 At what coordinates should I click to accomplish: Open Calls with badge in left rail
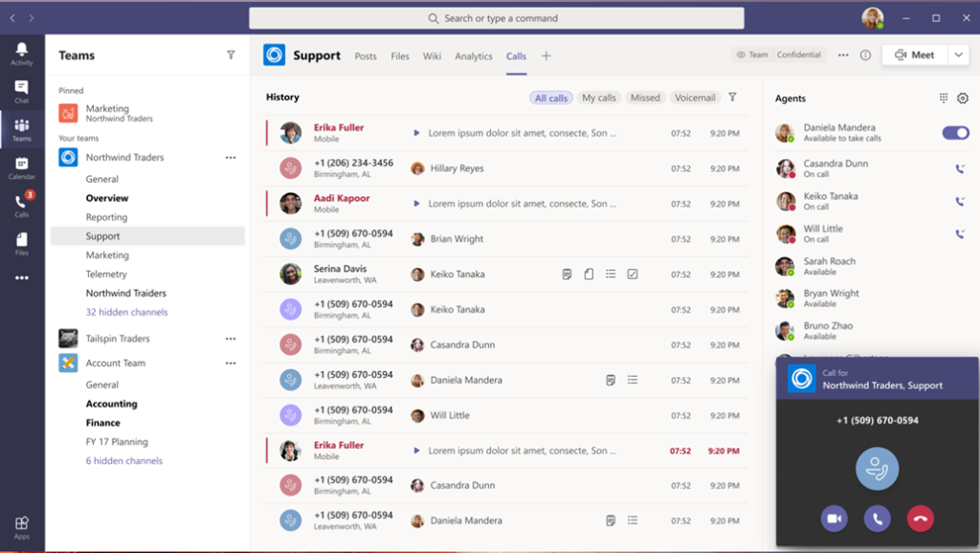(x=21, y=206)
